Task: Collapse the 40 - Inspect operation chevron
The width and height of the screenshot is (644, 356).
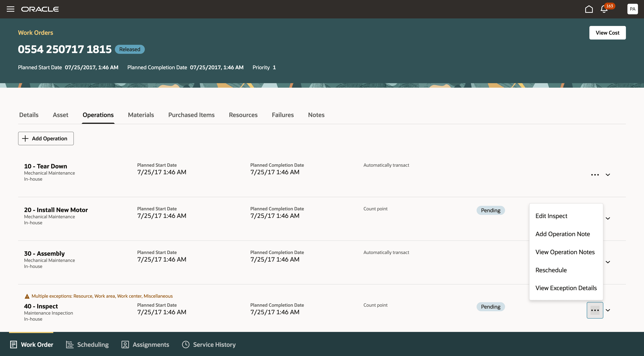Action: click(x=608, y=310)
